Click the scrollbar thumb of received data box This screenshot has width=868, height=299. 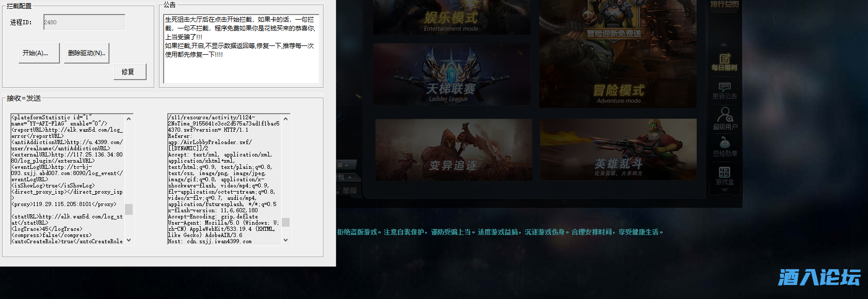click(128, 209)
